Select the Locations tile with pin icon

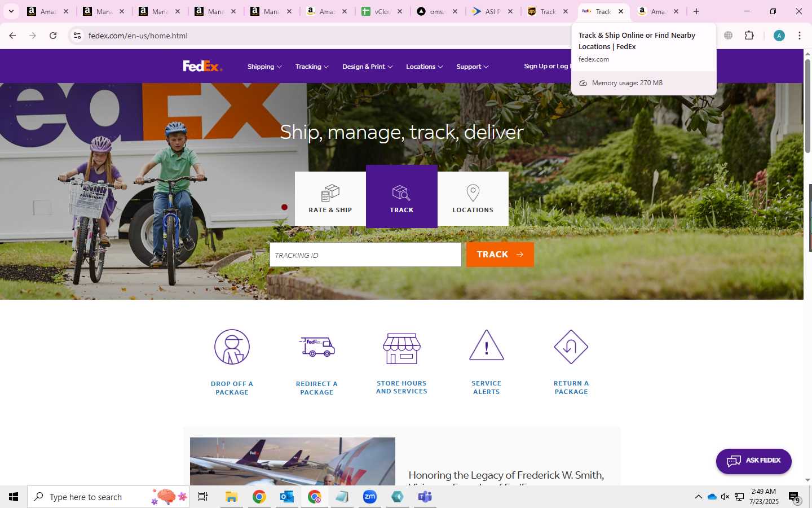point(473,199)
